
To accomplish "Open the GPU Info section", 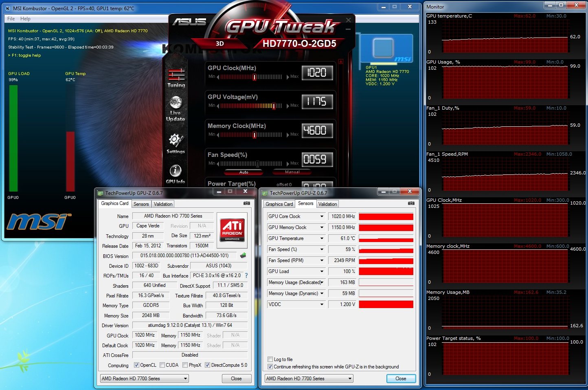I will click(176, 174).
